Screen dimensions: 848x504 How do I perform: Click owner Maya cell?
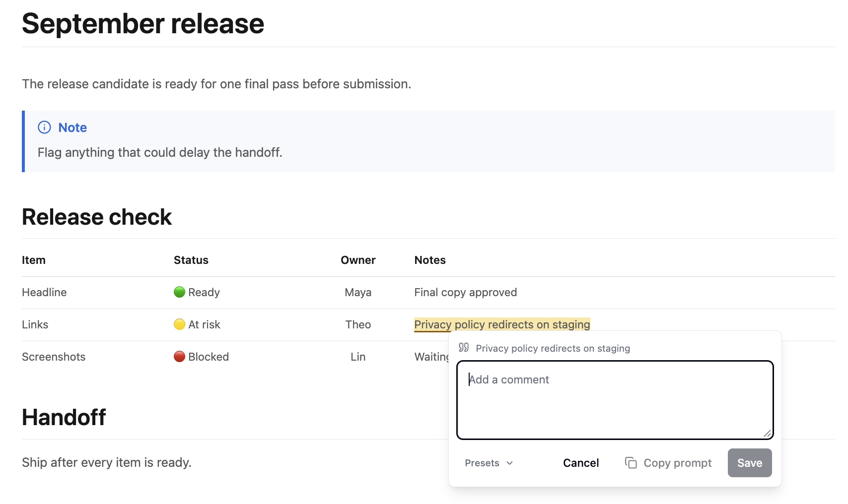tap(358, 292)
